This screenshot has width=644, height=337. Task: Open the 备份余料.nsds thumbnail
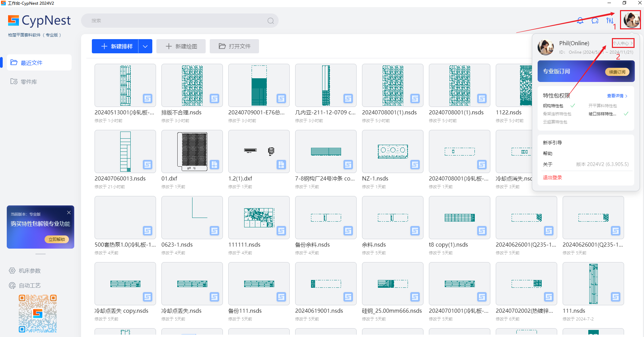tap(326, 218)
